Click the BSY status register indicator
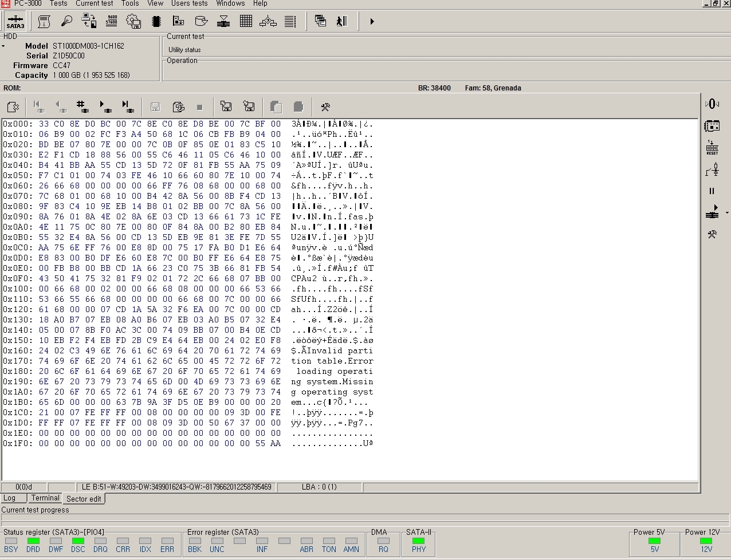731x560 pixels. point(11,541)
